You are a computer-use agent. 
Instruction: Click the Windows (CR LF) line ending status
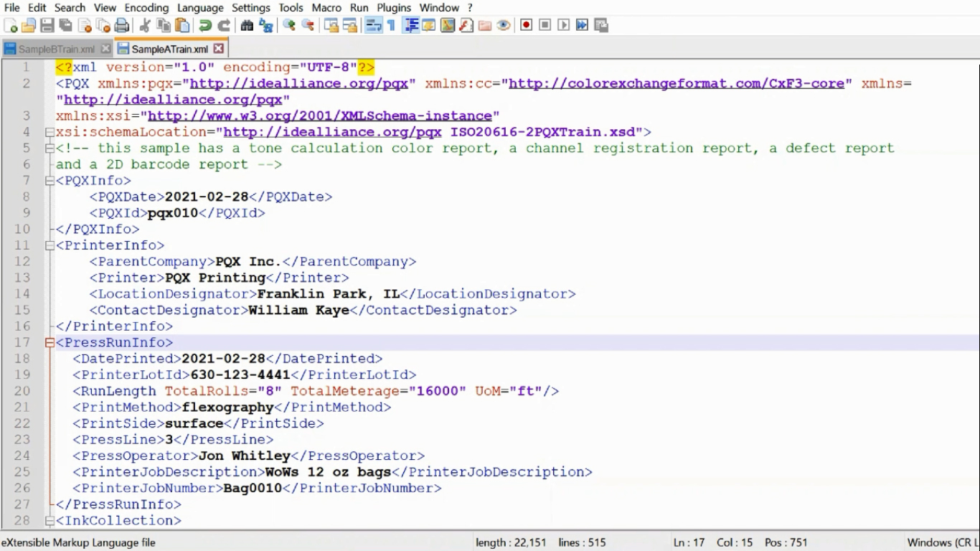pyautogui.click(x=942, y=542)
